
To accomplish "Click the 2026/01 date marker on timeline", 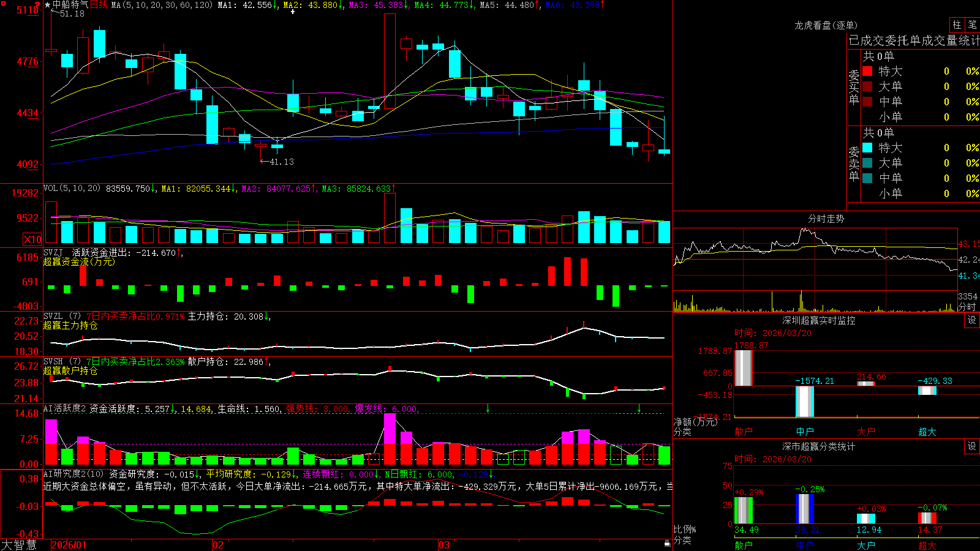I will [x=69, y=545].
